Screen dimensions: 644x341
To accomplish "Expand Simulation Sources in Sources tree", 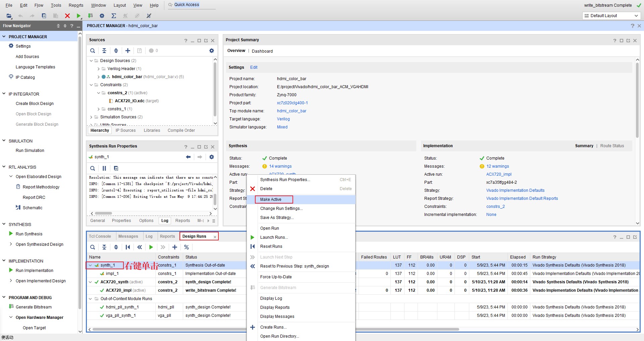I will coord(91,117).
